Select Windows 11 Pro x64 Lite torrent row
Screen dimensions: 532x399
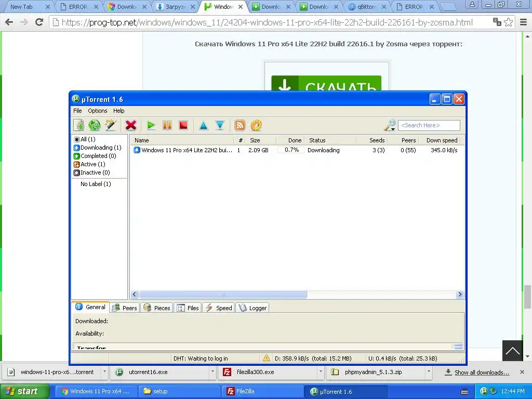(x=297, y=150)
